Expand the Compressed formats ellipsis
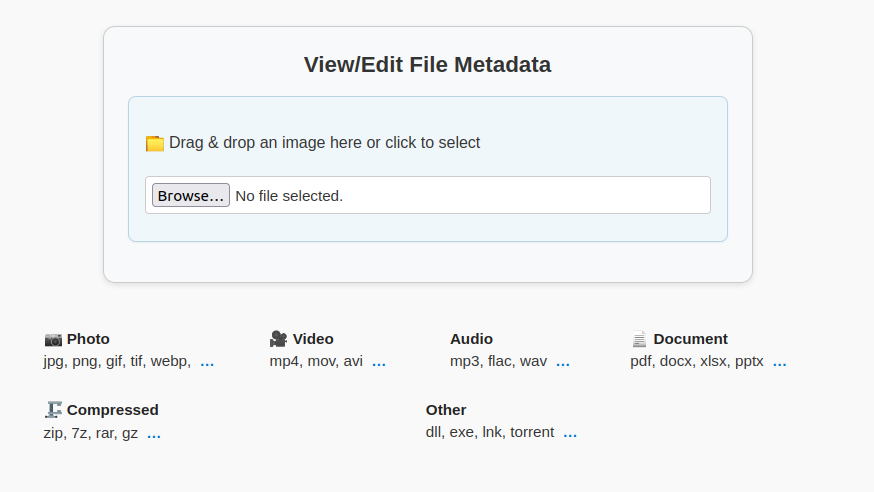The image size is (874, 492). click(x=154, y=433)
